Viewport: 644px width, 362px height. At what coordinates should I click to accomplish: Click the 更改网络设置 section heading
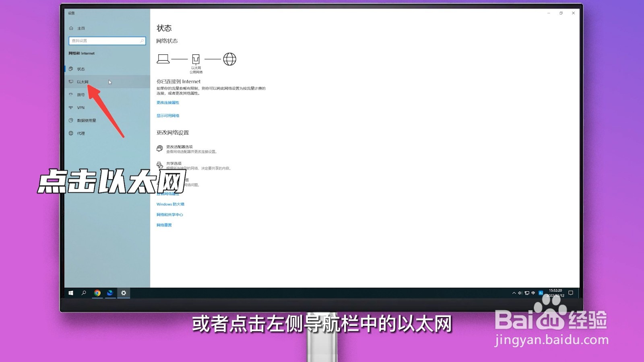(x=173, y=132)
